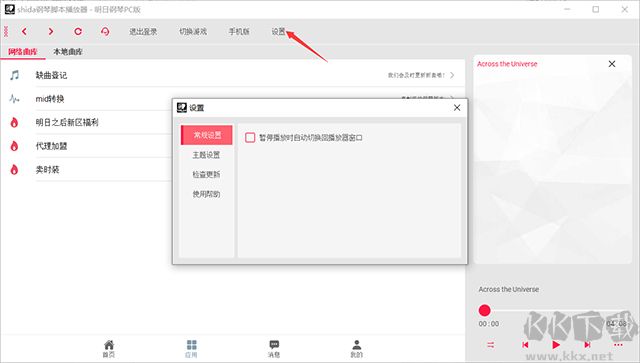Open customer service via the headset icon
This screenshot has height=363, width=640.
point(105,31)
